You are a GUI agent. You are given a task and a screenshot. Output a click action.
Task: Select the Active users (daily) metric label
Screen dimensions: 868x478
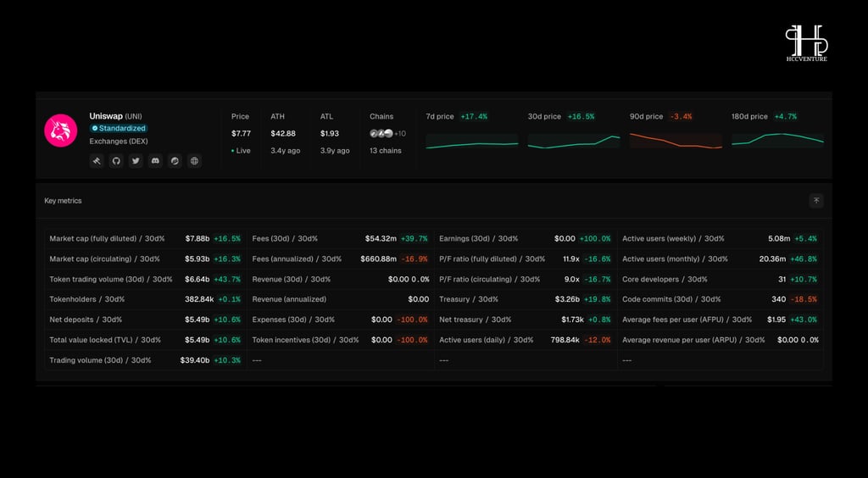487,340
